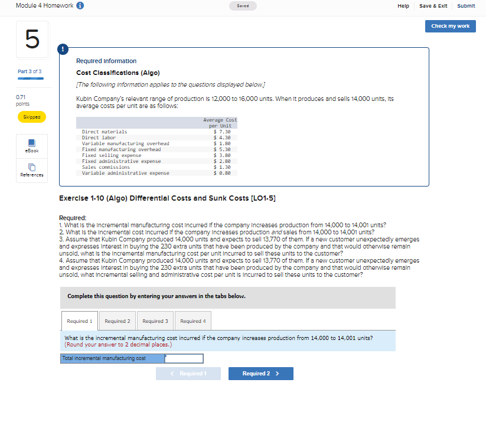The image size is (486, 448).
Task: Click the eBook book icon in sidebar
Action: pos(31,142)
